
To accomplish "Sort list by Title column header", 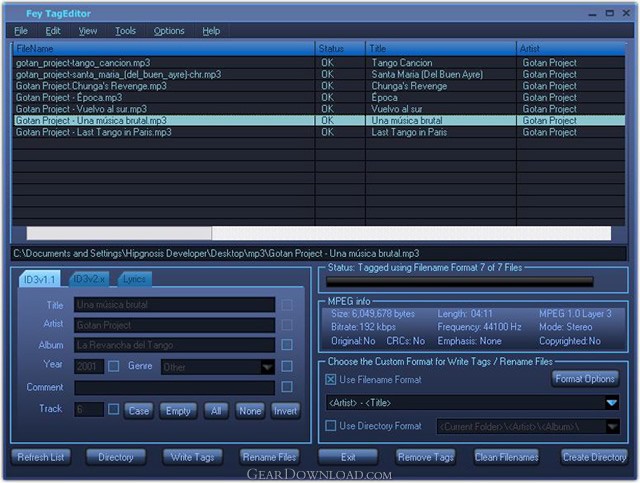I will pos(441,49).
